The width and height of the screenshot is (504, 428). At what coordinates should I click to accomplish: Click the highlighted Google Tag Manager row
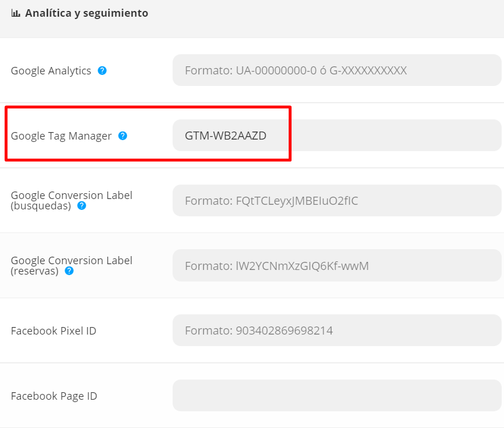[148, 133]
